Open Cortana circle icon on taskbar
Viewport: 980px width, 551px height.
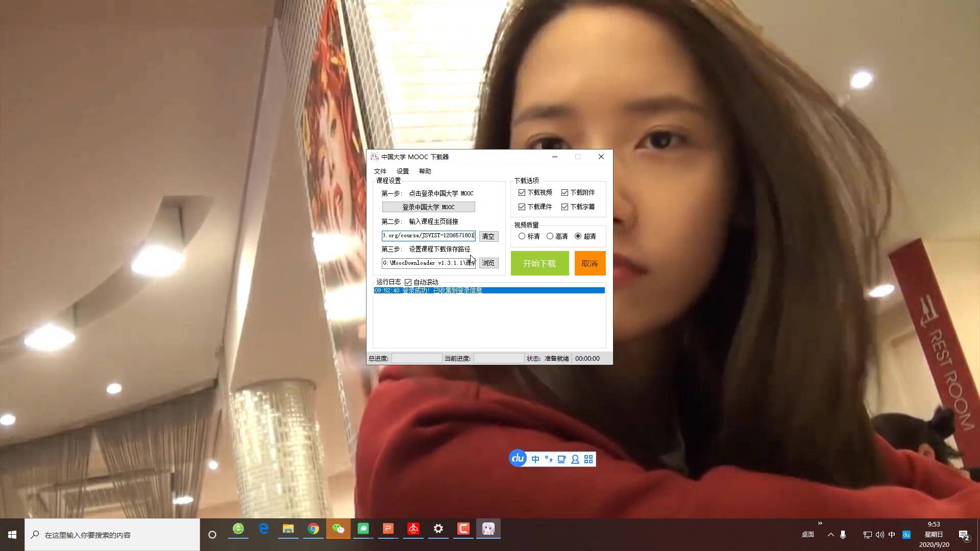click(x=212, y=535)
